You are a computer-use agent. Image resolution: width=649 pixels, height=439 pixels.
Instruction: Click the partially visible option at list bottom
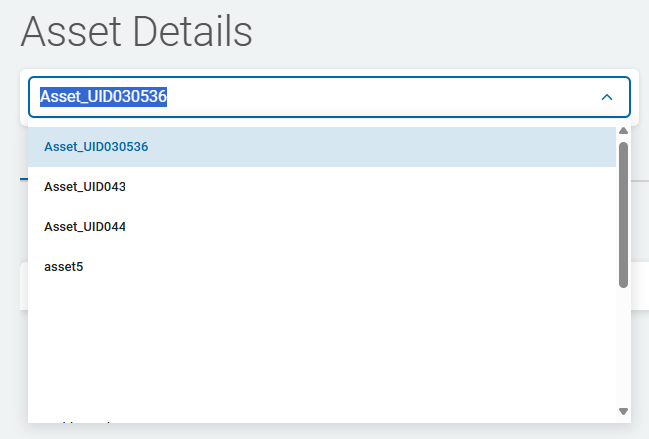pos(80,420)
